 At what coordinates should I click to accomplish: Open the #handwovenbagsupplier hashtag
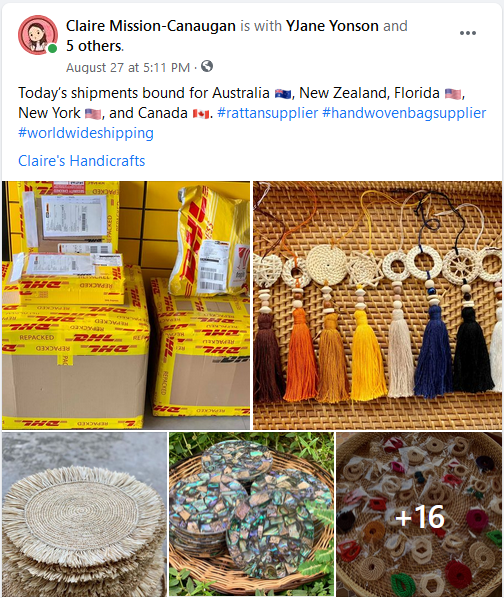click(x=404, y=113)
